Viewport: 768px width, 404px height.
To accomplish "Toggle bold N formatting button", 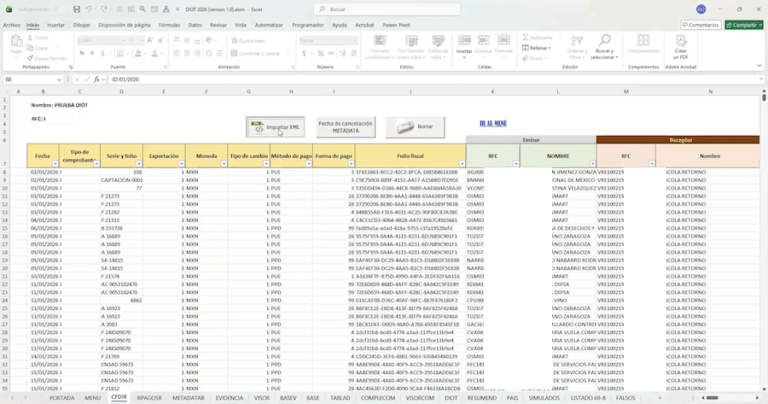I will click(81, 53).
